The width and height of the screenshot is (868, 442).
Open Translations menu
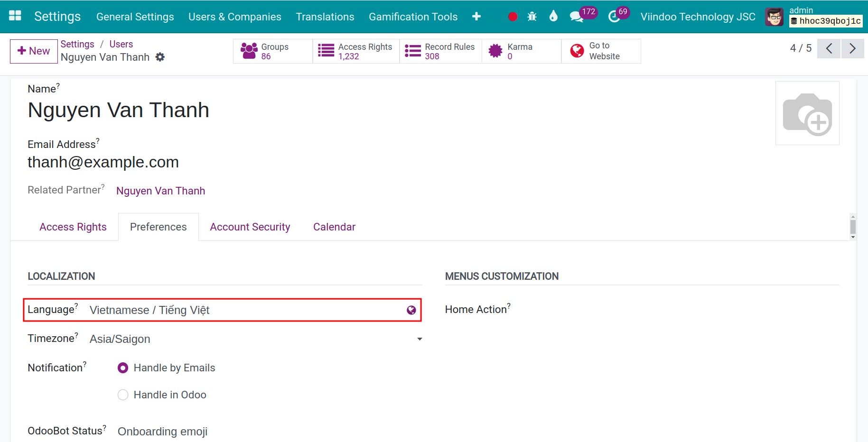[x=325, y=17]
